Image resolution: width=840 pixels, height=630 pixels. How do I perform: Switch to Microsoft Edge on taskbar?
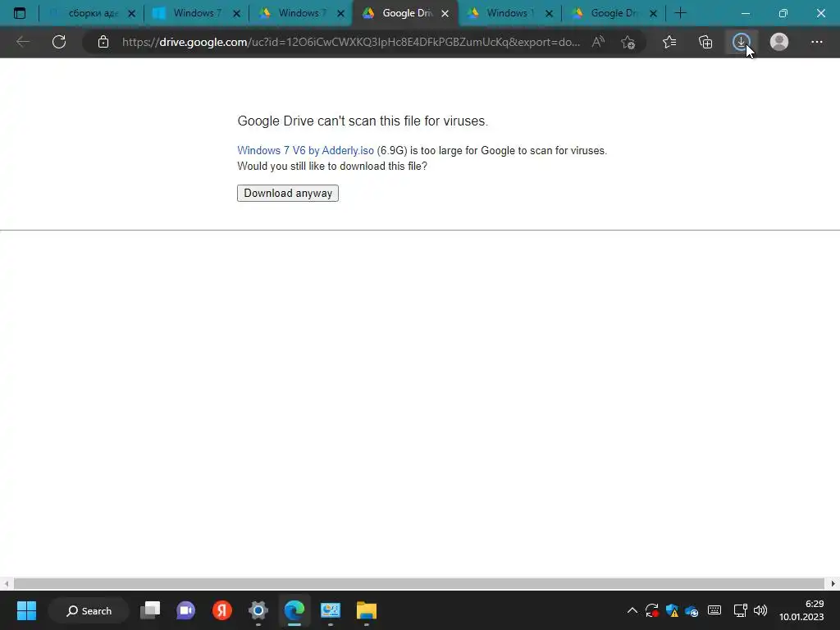tap(294, 610)
